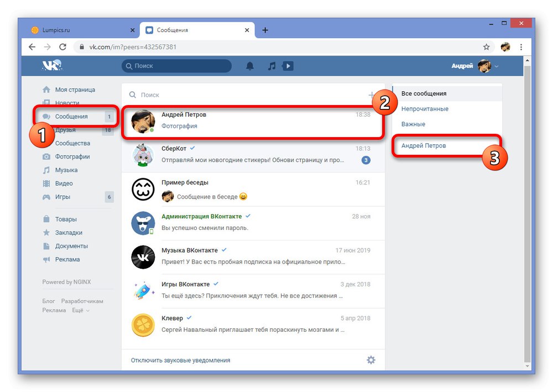Image resolution: width=553 pixels, height=392 pixels.
Task: Open СберКот conversation
Action: pyautogui.click(x=253, y=155)
